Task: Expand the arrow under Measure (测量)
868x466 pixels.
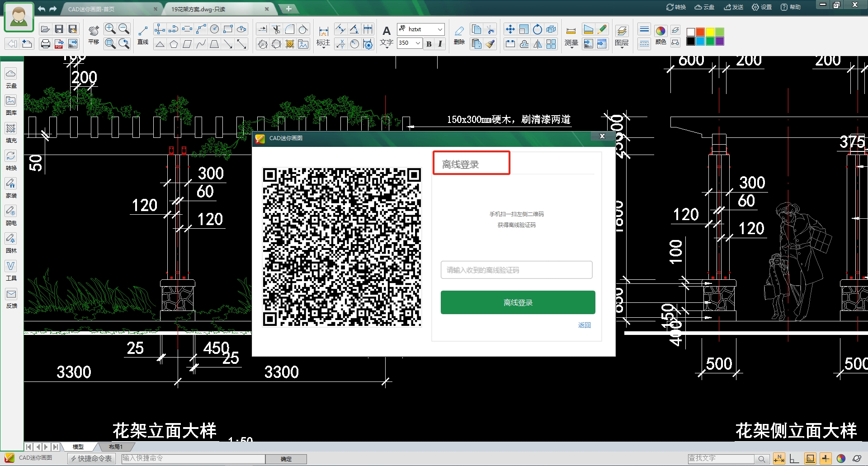Action: [571, 48]
